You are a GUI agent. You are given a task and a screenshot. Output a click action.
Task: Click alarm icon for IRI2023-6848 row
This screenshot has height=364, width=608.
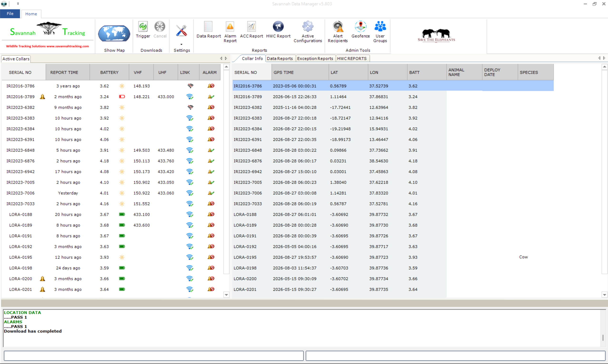[x=211, y=150]
